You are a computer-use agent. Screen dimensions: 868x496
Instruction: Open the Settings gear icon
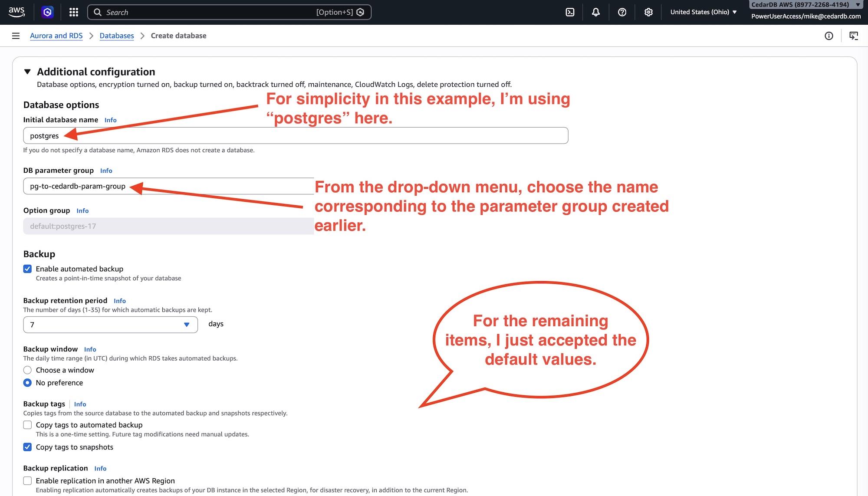pyautogui.click(x=648, y=12)
